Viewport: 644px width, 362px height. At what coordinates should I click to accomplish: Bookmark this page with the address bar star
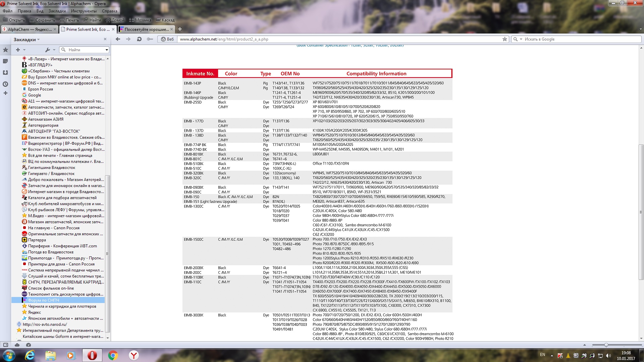pyautogui.click(x=505, y=39)
